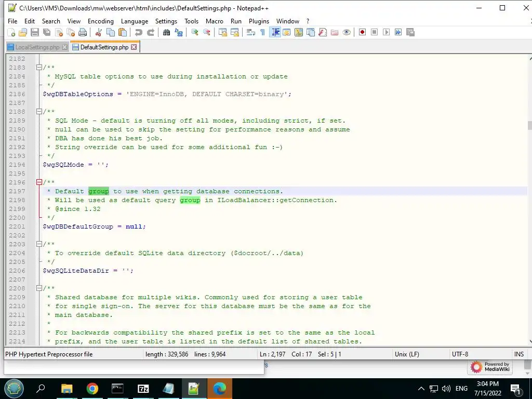This screenshot has width=532, height=399.
Task: Open the Language menu
Action: click(135, 21)
